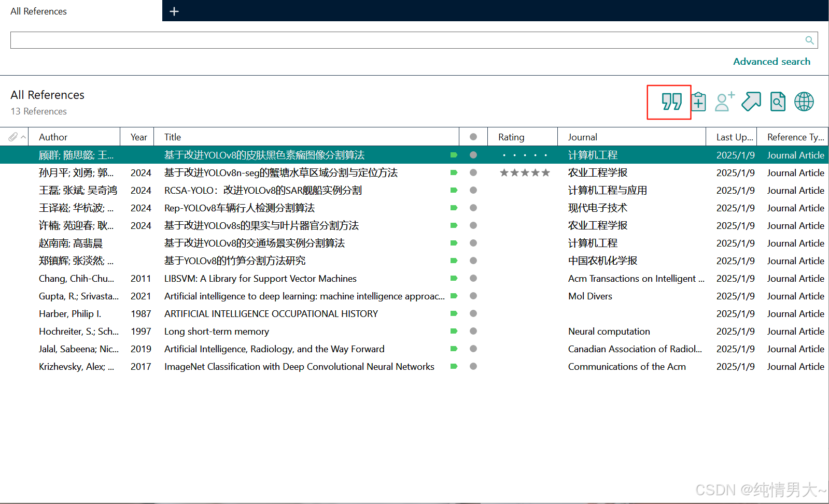The image size is (829, 504).
Task: Click journal Communications of the Acm cell
Action: (627, 366)
